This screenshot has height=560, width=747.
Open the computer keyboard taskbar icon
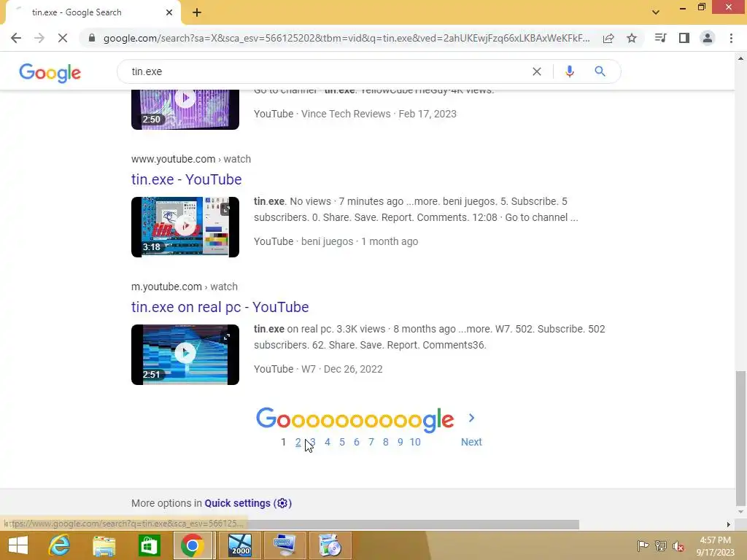(x=284, y=545)
